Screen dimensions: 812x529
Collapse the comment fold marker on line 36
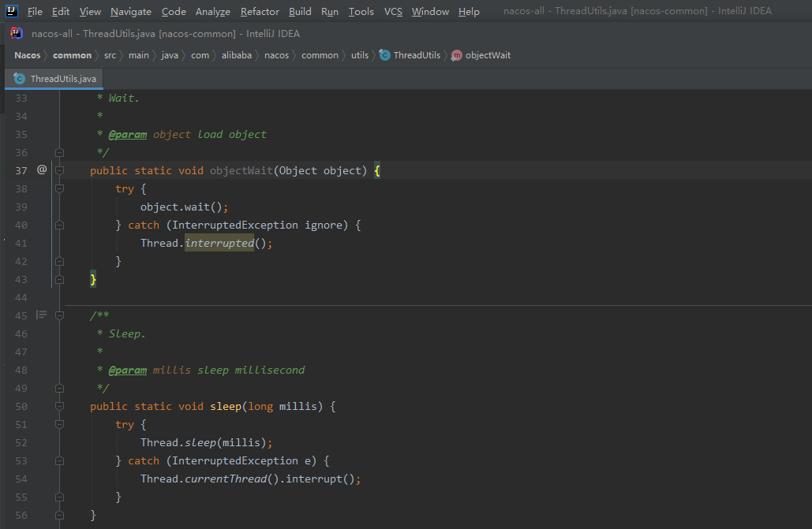pyautogui.click(x=59, y=152)
